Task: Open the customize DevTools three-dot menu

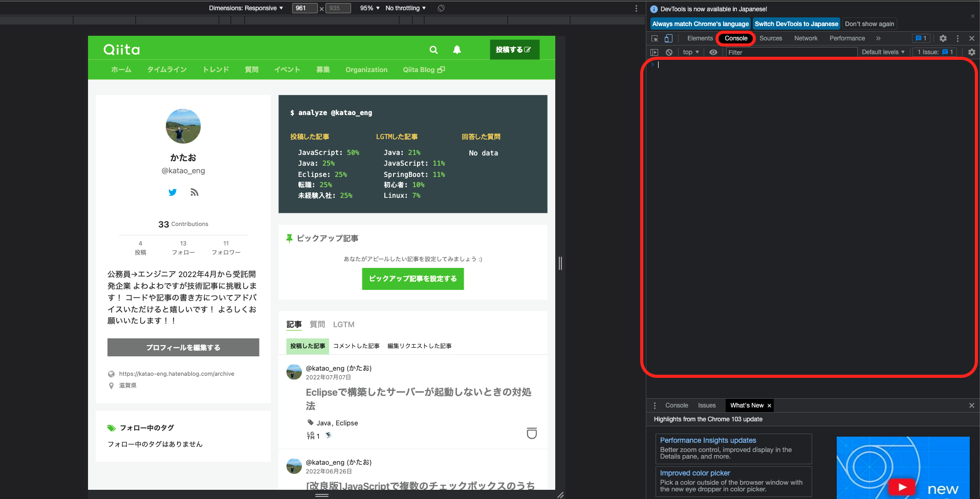Action: point(957,38)
